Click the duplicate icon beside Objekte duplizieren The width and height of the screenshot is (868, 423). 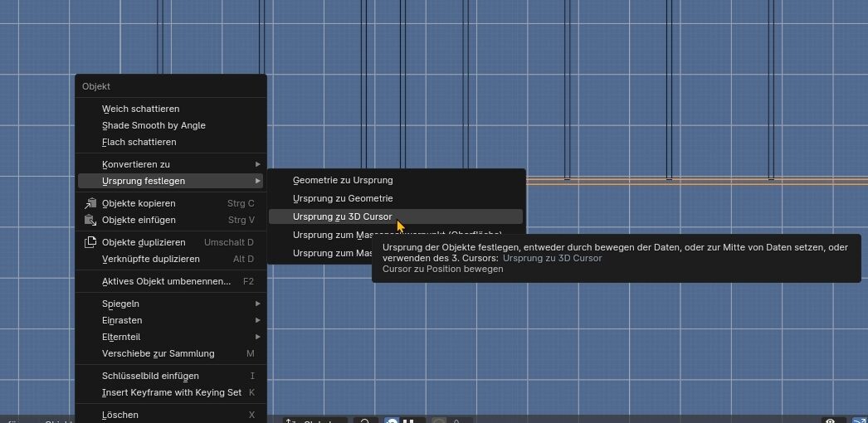(90, 242)
